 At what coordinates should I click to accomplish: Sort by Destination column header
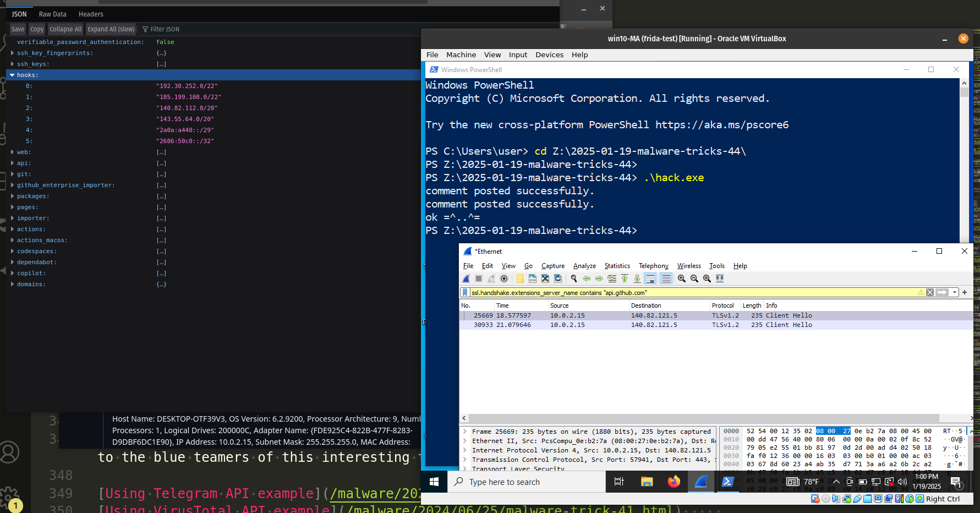click(669, 305)
